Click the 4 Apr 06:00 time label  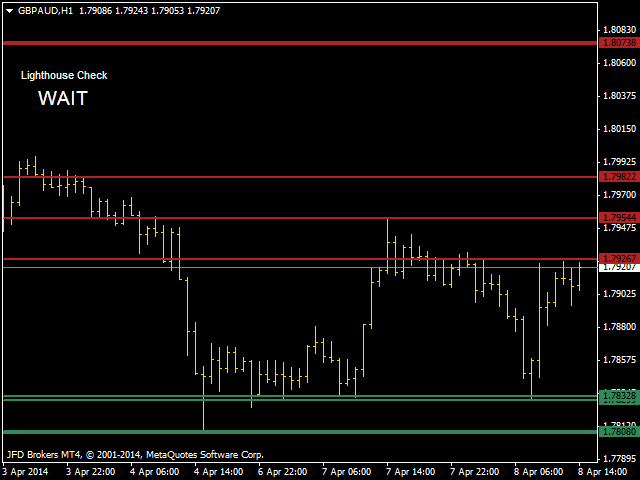coord(155,472)
